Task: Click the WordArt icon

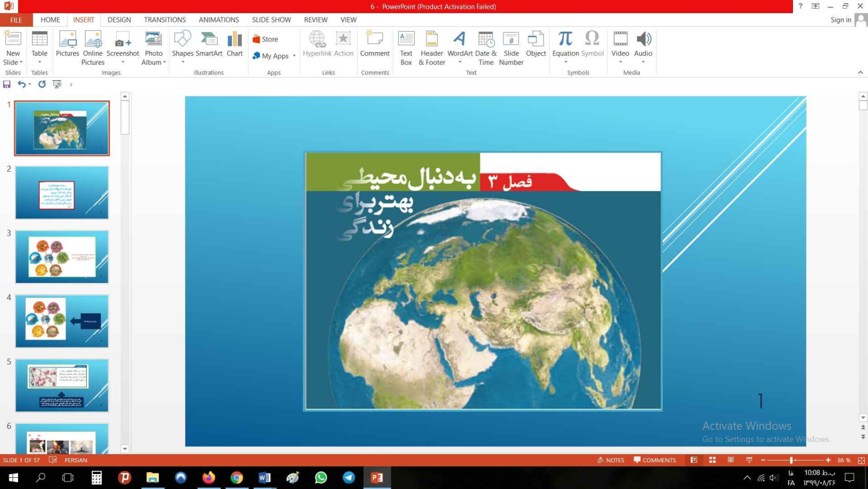Action: click(459, 47)
